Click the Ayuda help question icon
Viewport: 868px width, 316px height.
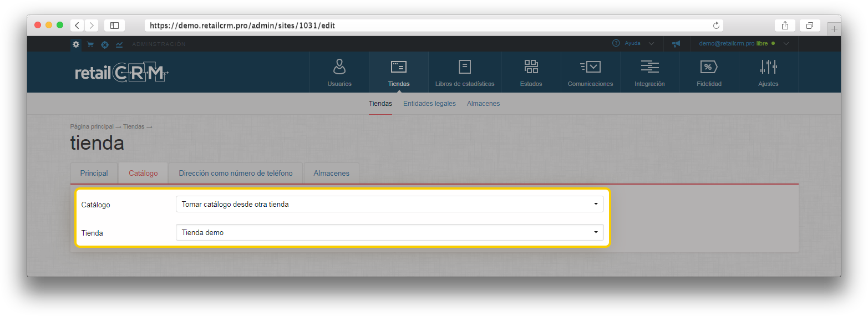(616, 43)
